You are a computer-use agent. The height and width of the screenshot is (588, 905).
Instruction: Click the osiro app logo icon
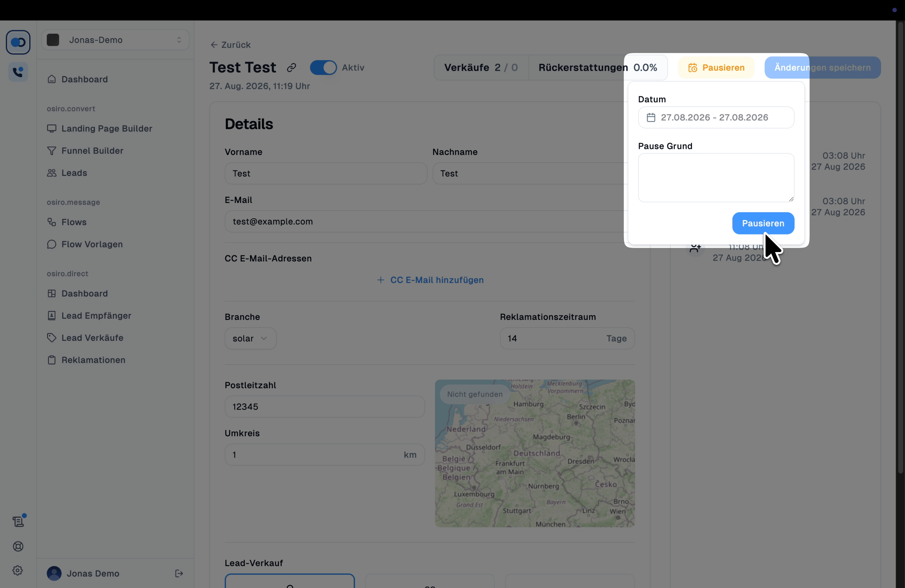point(18,42)
